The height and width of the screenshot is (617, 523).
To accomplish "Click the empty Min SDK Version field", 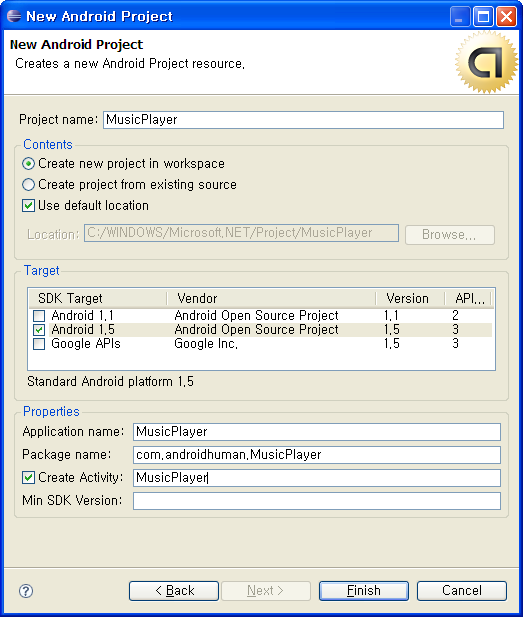I will [317, 501].
